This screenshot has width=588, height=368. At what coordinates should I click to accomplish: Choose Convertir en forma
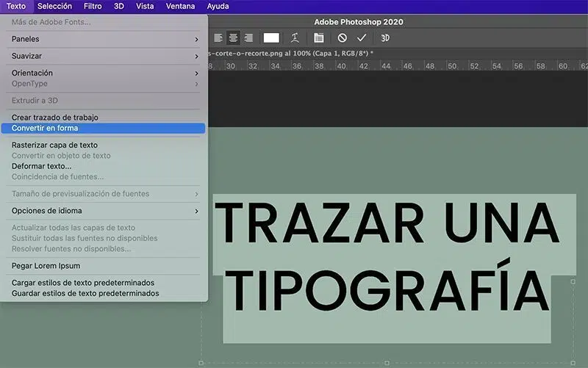click(104, 128)
